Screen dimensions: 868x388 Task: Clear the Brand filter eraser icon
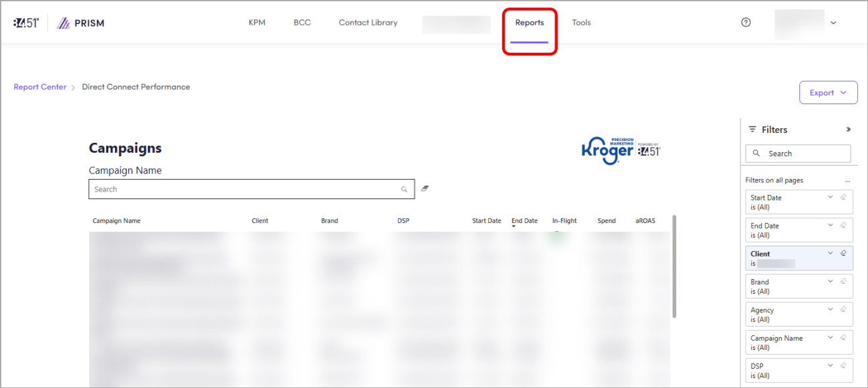point(843,281)
